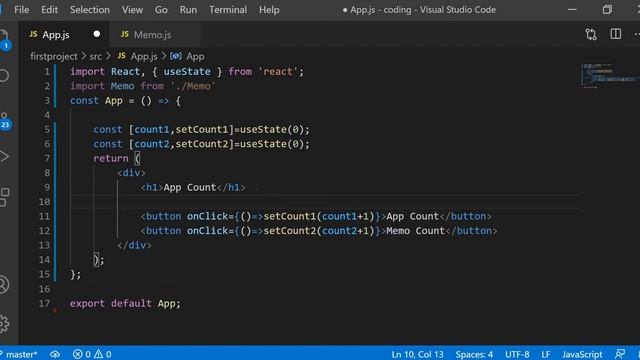Click line number 1 in the gutter
The width and height of the screenshot is (640, 360).
pos(47,72)
